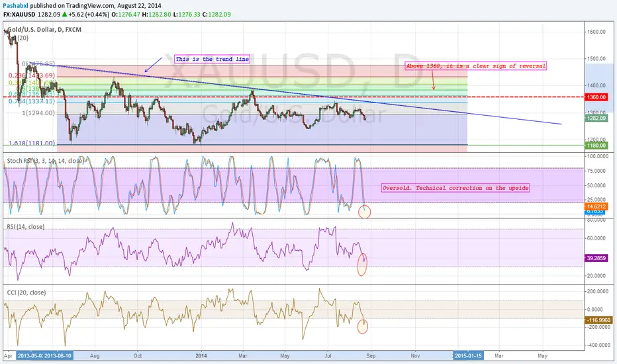Viewport: 617px width, 364px height.
Task: Click the +5.62 (+0.44%) change value
Action: coord(89,14)
